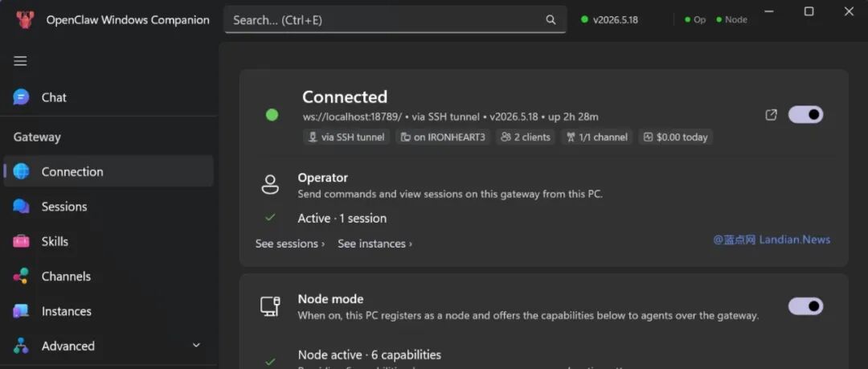Click the via SSH tunnel badge
This screenshot has height=369, width=868.
point(346,137)
